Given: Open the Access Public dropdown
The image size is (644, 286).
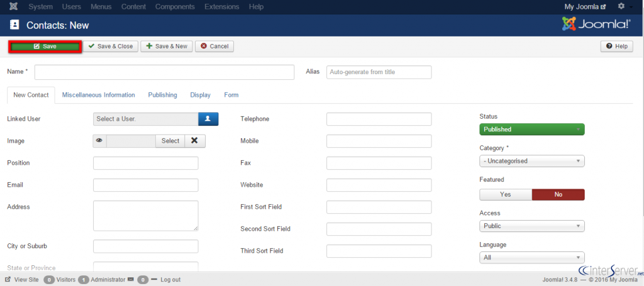Looking at the screenshot, I should click(532, 226).
